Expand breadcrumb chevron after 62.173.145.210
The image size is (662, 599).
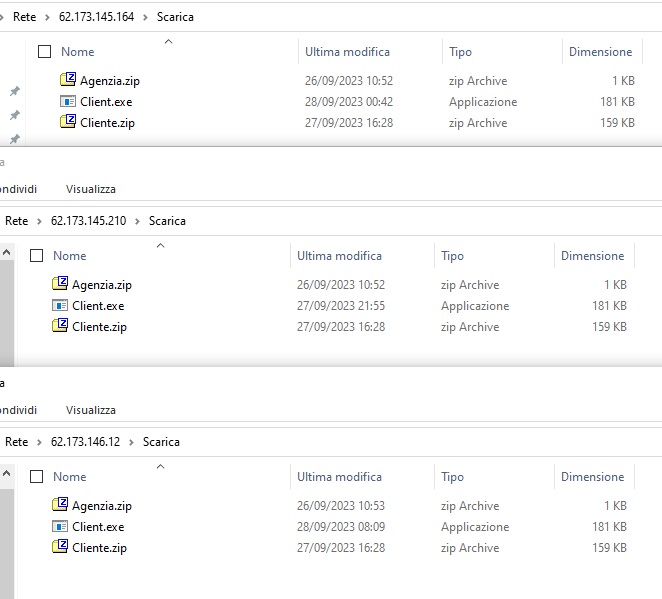[x=137, y=221]
